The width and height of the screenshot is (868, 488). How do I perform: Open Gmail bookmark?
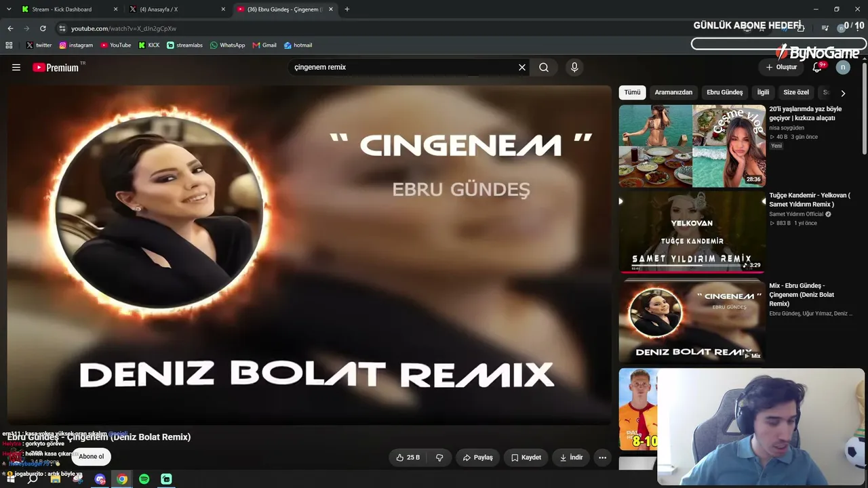coord(264,45)
